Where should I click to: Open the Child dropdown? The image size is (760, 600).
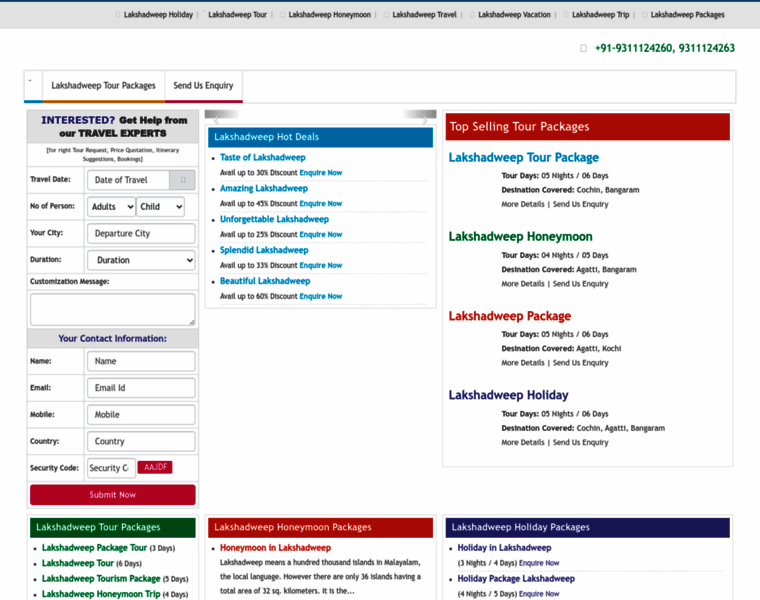pyautogui.click(x=160, y=206)
